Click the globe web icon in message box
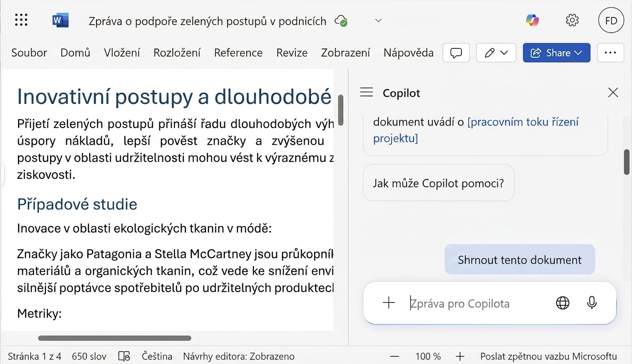The image size is (632, 364). click(x=562, y=303)
